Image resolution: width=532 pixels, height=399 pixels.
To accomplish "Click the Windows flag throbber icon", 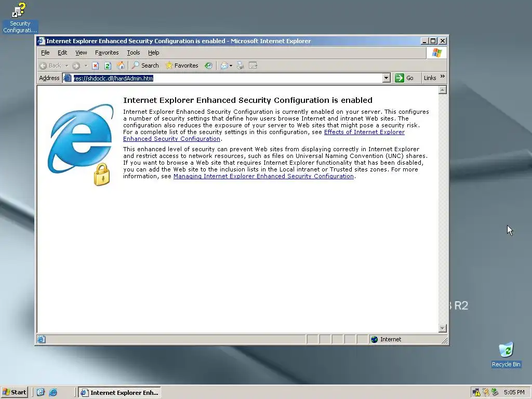I will tap(436, 53).
